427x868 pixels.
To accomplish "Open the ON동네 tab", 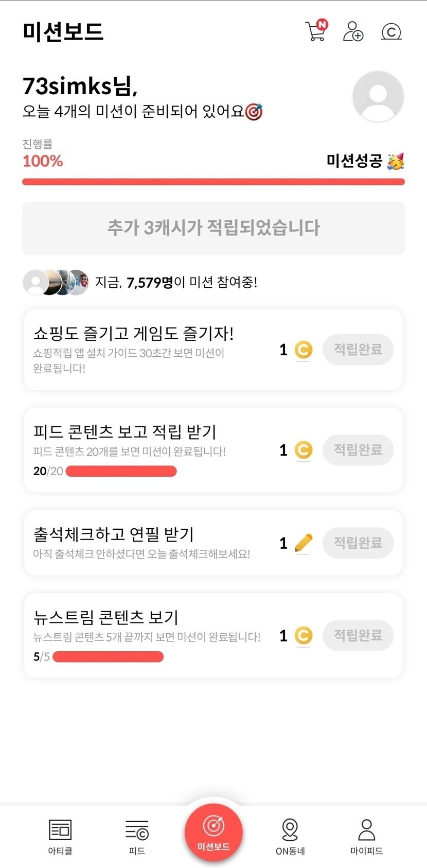I will click(x=290, y=836).
